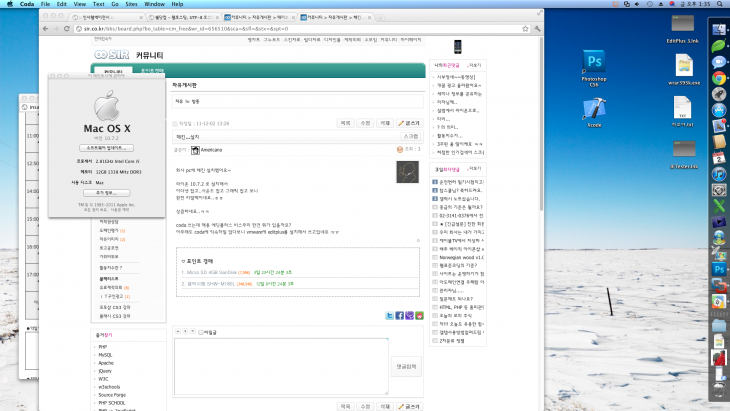Click the author's profile picture thumbnail
This screenshot has height=411, width=730.
407,172
